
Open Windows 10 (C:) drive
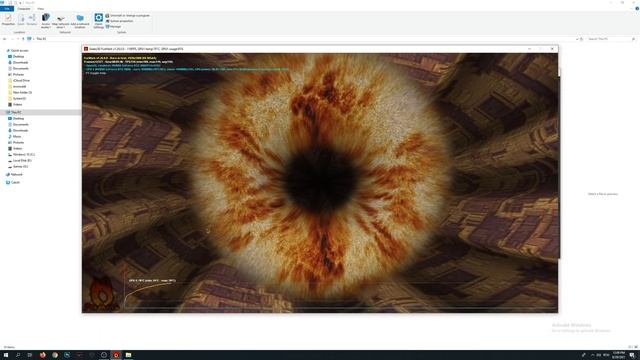pyautogui.click(x=22, y=154)
